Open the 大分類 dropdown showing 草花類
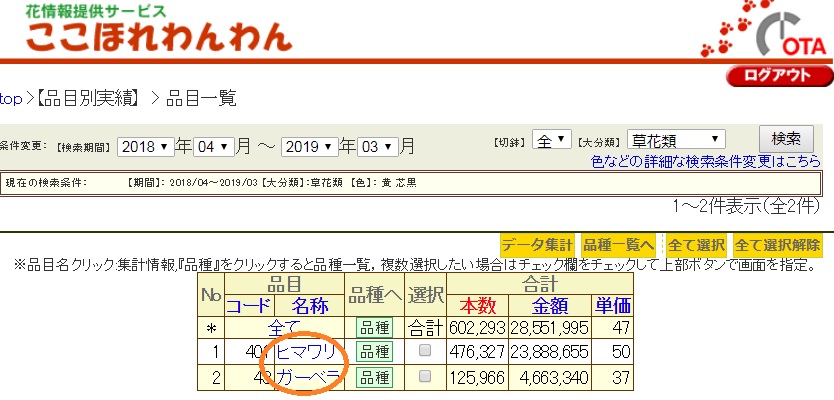Image resolution: width=834 pixels, height=400 pixels. 676,140
